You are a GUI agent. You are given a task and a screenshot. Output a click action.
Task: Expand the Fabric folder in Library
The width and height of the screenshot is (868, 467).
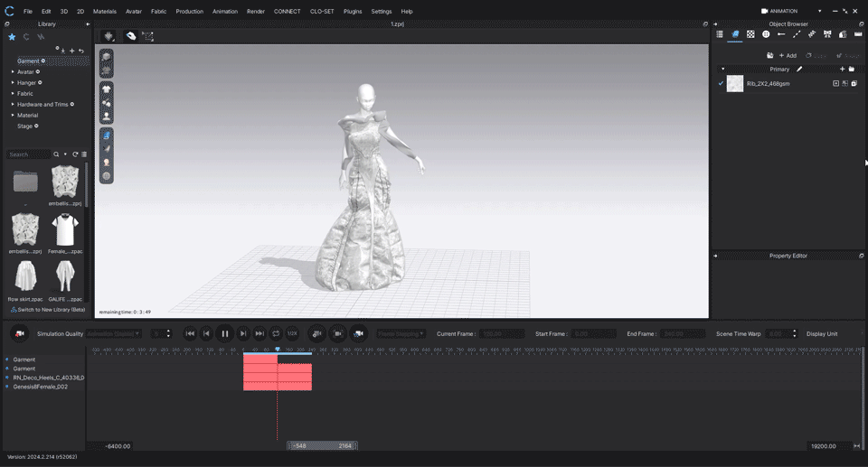point(13,94)
